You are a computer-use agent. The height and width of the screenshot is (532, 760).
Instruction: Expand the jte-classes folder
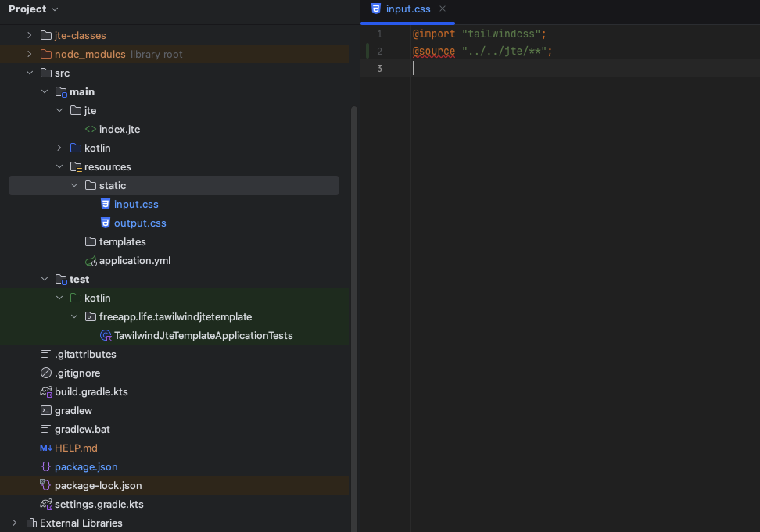pyautogui.click(x=30, y=35)
